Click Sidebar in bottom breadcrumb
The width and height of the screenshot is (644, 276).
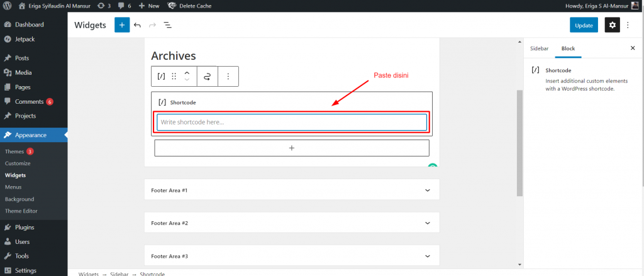119,273
